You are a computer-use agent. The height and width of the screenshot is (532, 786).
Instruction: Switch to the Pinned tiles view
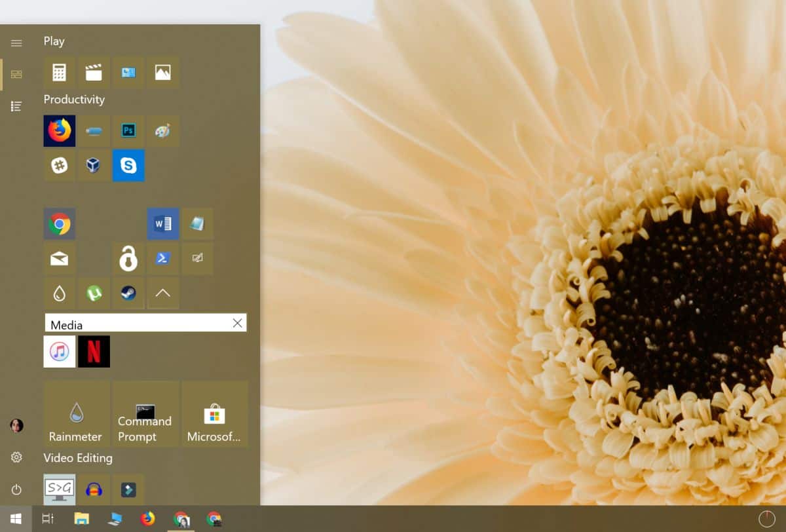(x=16, y=75)
